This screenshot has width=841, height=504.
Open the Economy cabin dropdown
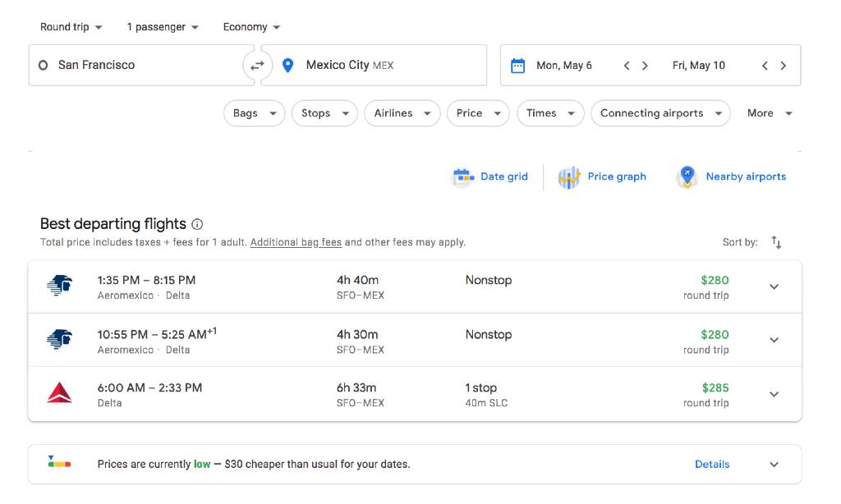pos(250,26)
